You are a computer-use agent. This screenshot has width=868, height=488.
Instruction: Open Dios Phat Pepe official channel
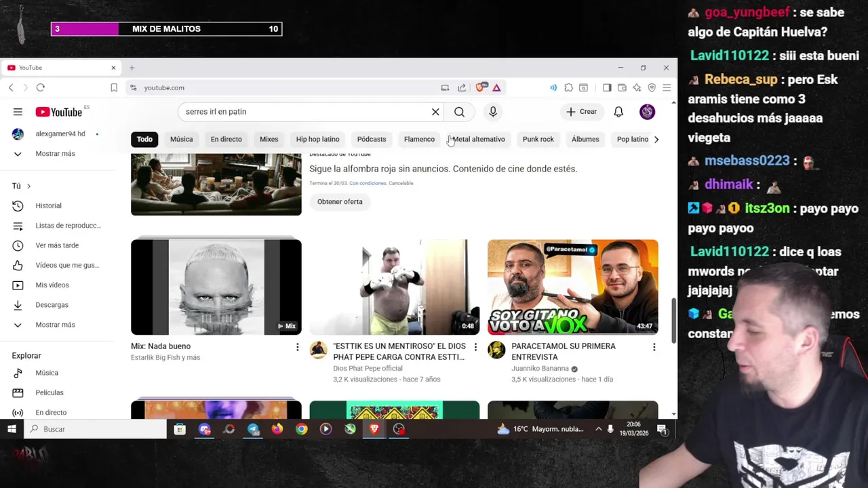(x=368, y=369)
